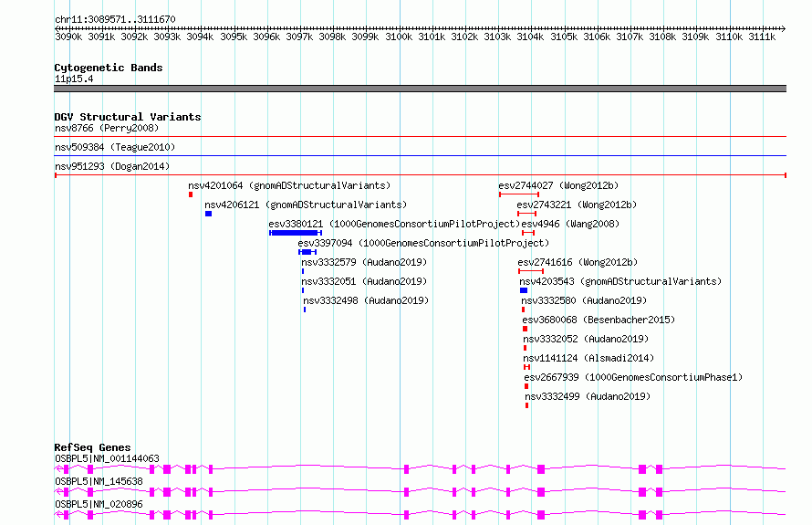Click gene label OSBPL5|NM_145638
This screenshot has height=525, width=812.
click(99, 481)
